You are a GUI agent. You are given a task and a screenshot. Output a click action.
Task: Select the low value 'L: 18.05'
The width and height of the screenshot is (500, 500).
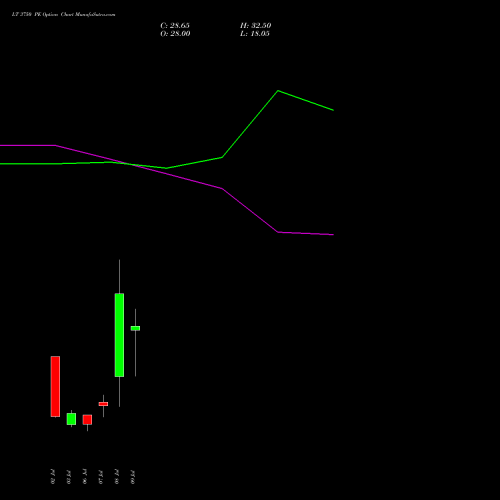pos(255,34)
